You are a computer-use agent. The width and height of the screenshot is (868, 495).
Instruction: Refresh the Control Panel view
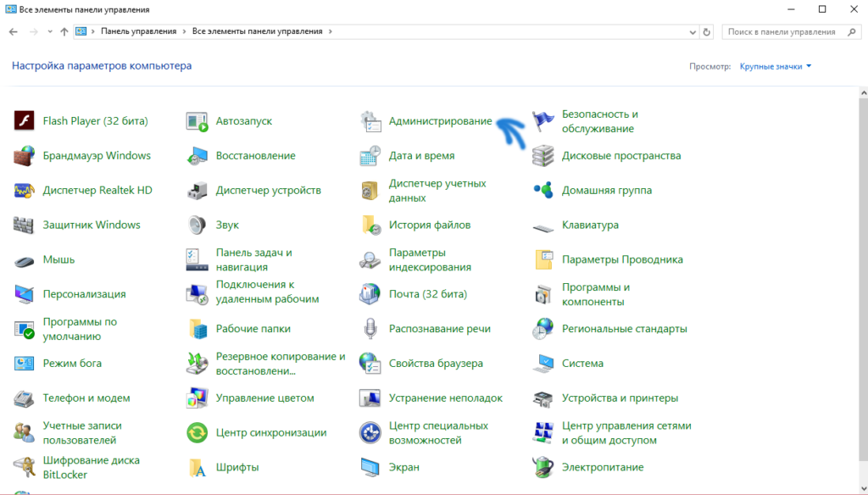click(707, 32)
